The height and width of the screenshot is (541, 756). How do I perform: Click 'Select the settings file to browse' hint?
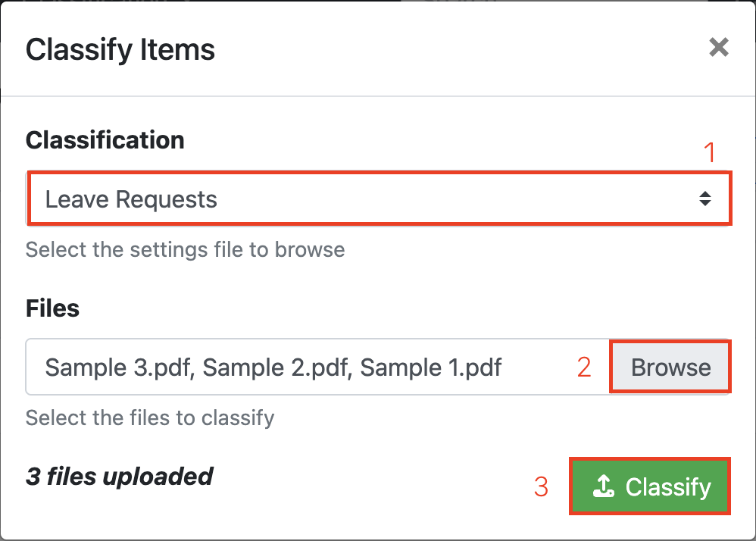(x=185, y=250)
